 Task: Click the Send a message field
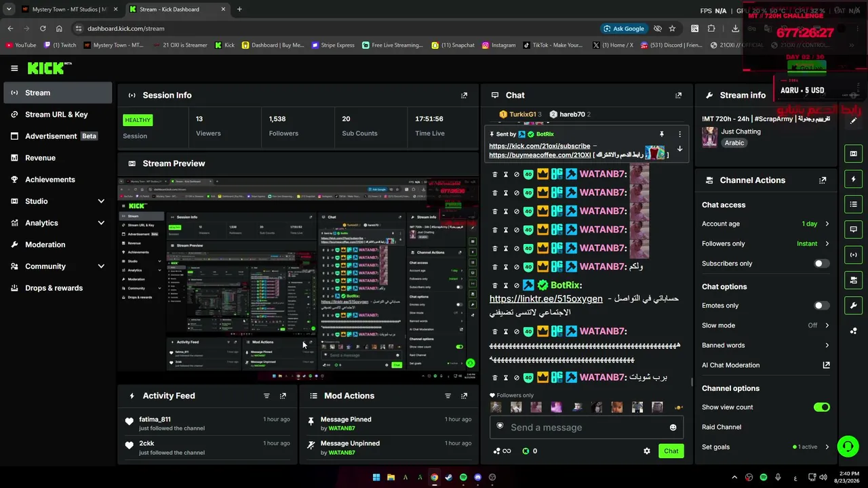[585, 428]
